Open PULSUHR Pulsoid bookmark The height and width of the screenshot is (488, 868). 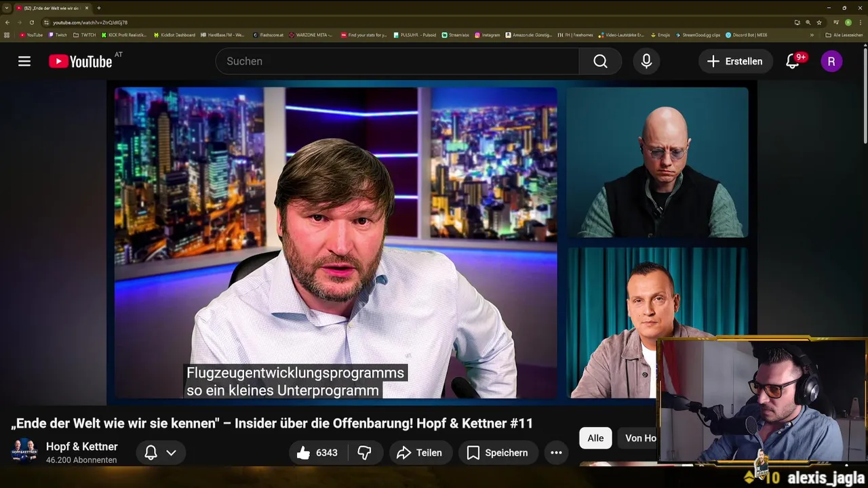pyautogui.click(x=415, y=35)
